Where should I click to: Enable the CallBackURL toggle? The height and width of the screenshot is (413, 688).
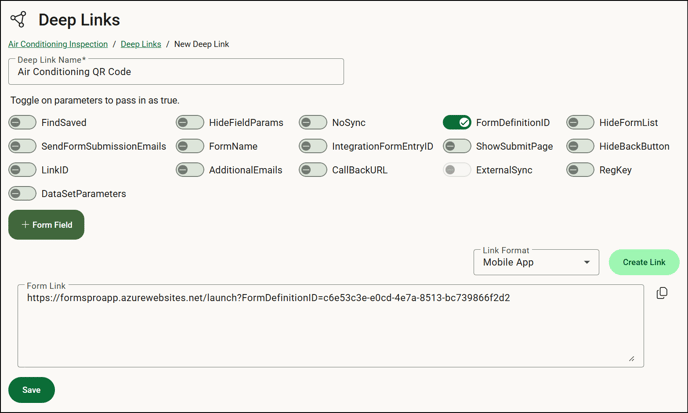(x=313, y=170)
